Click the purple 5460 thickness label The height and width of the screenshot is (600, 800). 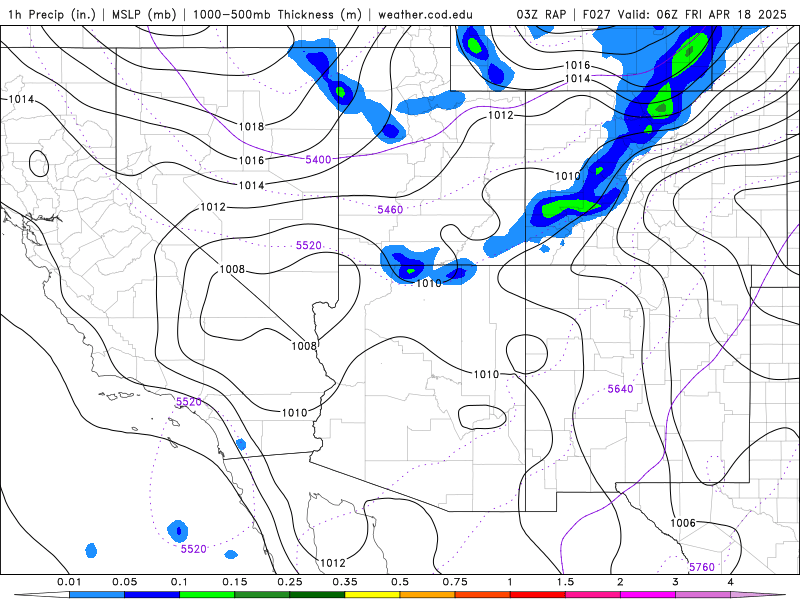[x=390, y=210]
